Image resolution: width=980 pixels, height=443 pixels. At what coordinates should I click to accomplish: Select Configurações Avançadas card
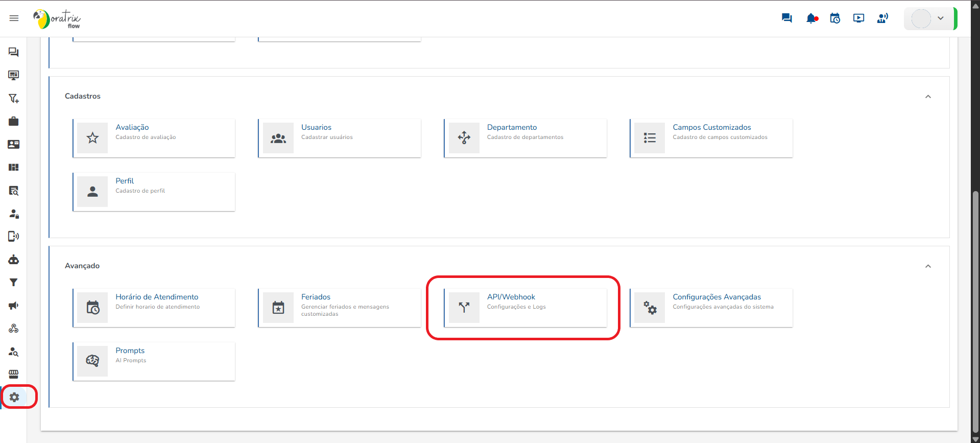coord(711,308)
